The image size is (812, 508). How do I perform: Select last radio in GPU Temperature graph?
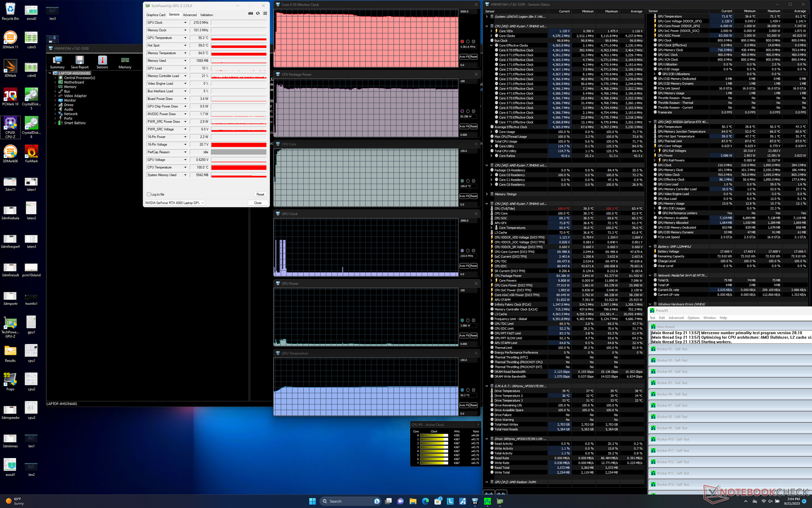pos(473,390)
